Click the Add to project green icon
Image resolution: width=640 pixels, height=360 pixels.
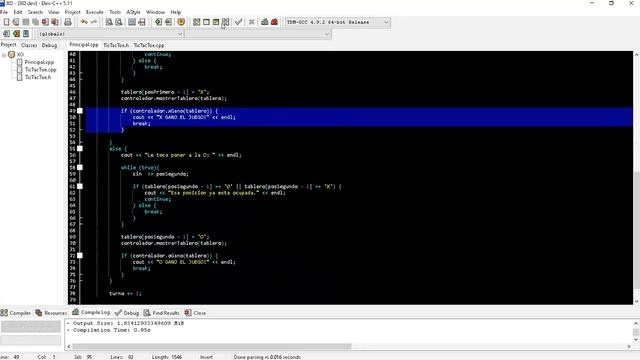[158, 22]
